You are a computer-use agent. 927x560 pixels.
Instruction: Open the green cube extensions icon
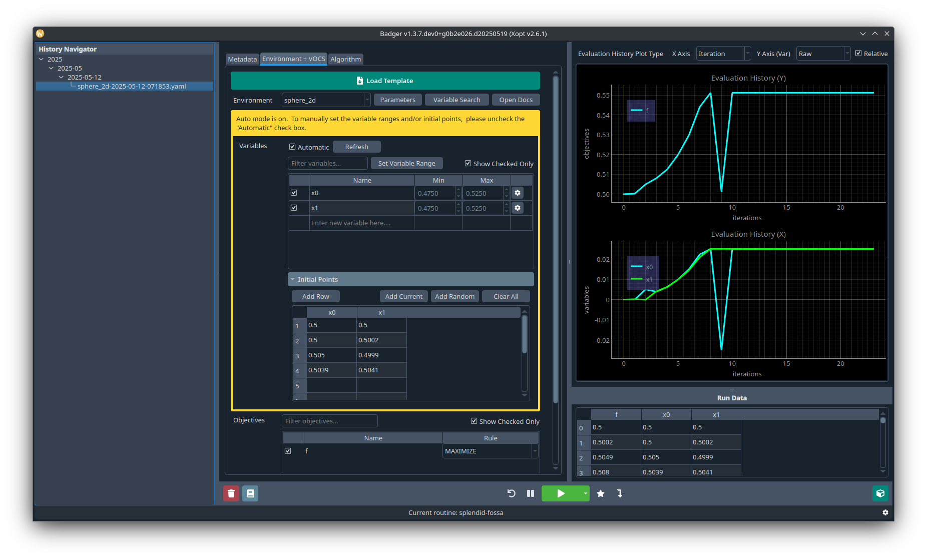[x=880, y=493]
